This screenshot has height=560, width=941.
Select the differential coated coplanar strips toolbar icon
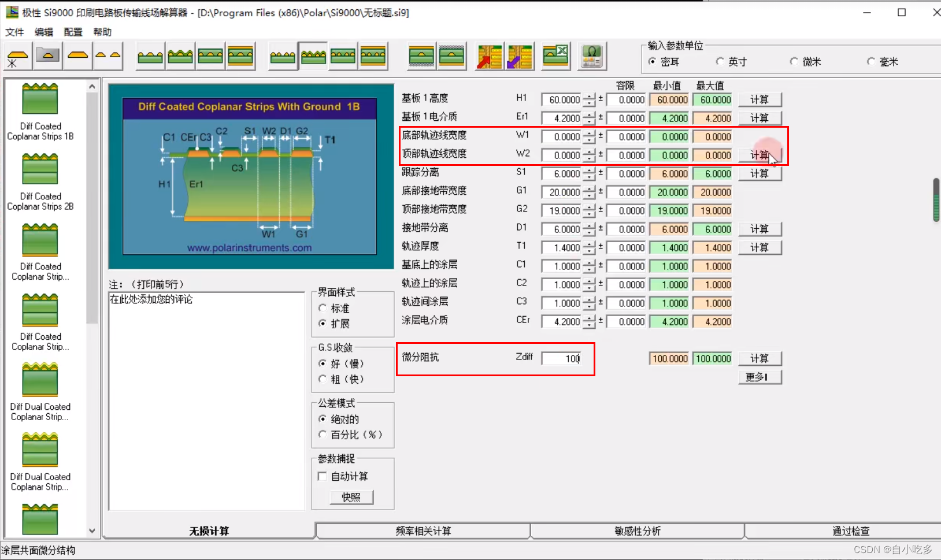313,55
